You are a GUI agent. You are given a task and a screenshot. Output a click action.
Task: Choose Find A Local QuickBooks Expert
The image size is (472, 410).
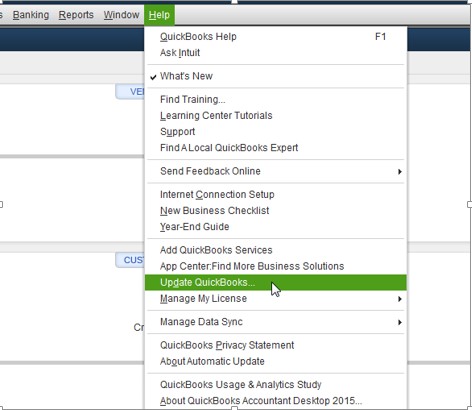tap(276, 148)
